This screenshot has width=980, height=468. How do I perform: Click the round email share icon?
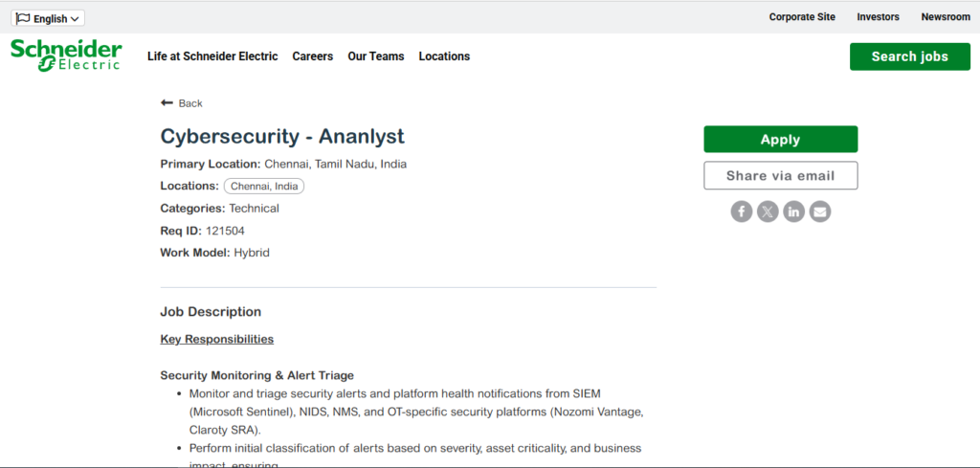[x=820, y=212]
